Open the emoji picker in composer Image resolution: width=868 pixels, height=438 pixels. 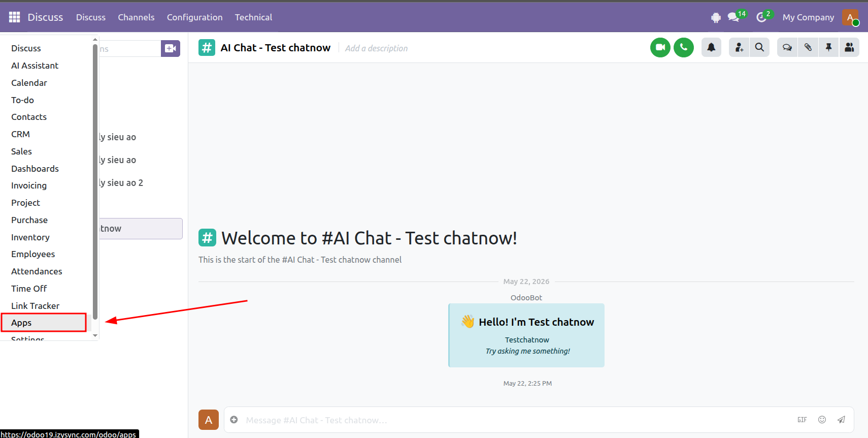pos(822,420)
